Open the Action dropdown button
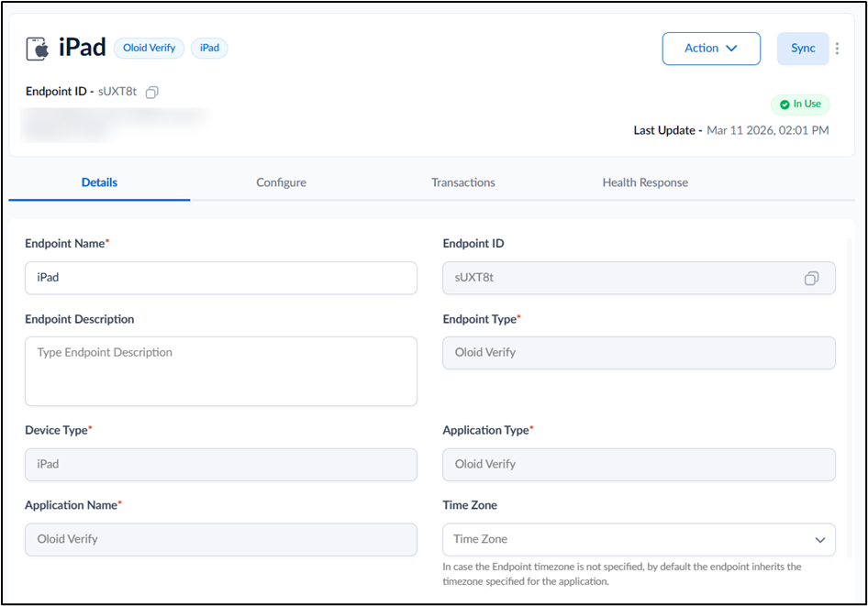The width and height of the screenshot is (868, 606). 711,49
